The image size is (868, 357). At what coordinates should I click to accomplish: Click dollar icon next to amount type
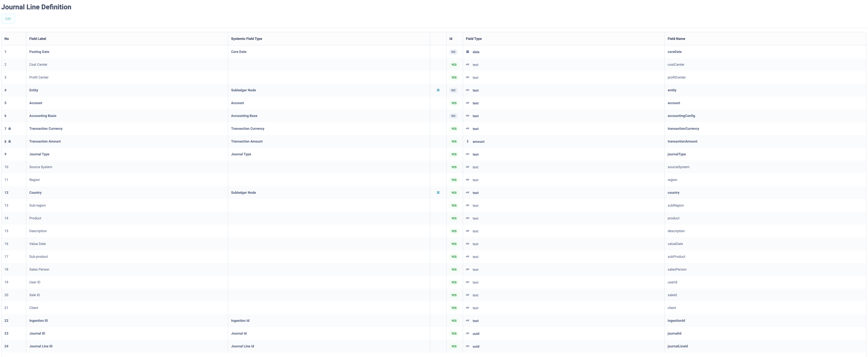point(467,142)
